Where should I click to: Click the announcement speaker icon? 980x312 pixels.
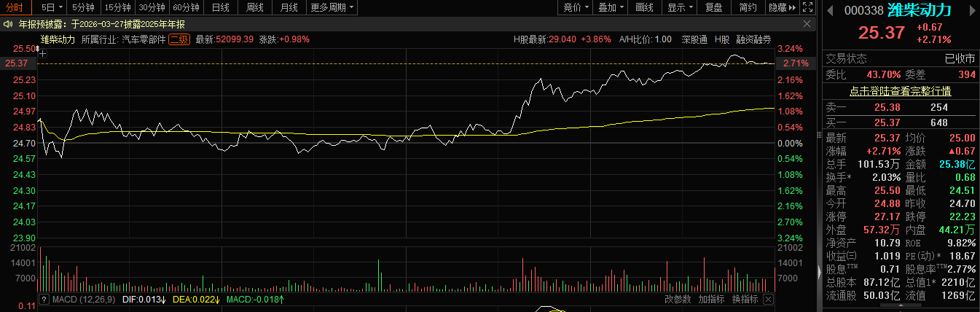pos(8,24)
